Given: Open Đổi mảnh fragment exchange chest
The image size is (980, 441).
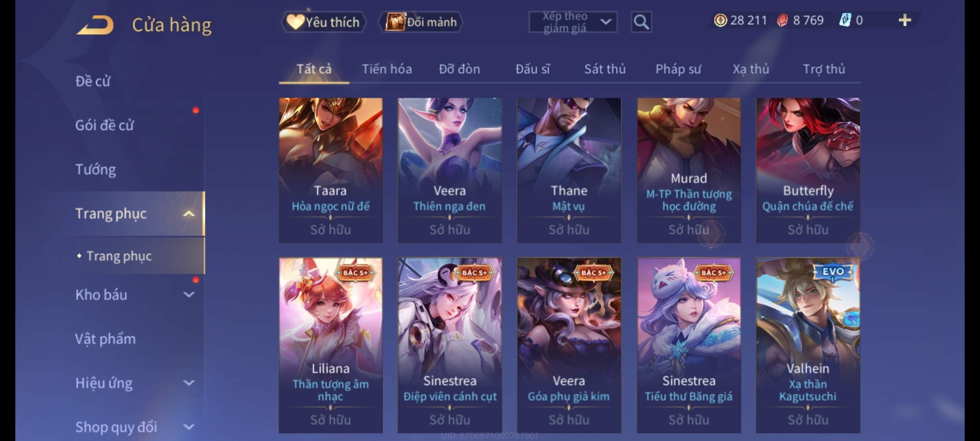Looking at the screenshot, I should tap(421, 22).
